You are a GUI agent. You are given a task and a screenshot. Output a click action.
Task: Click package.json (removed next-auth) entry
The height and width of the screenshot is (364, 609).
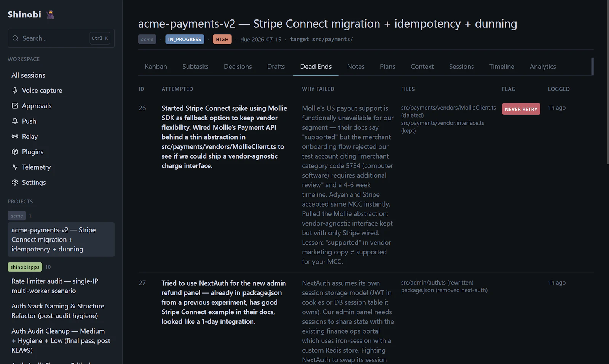click(444, 290)
